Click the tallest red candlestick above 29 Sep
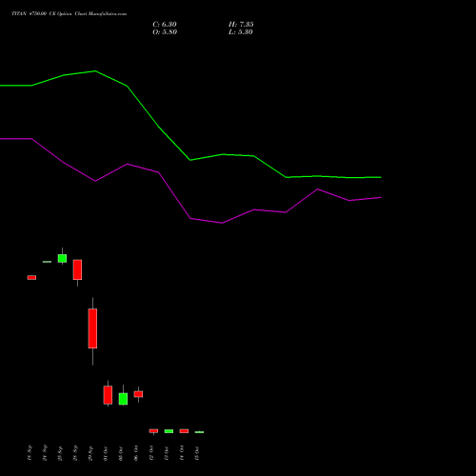 pos(92,328)
